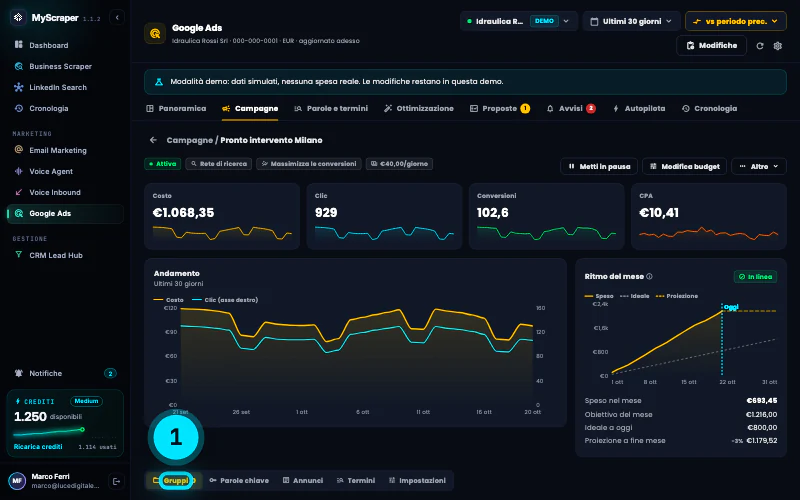
Task: Toggle Ideale legend in Ritmo del mese
Action: (634, 296)
